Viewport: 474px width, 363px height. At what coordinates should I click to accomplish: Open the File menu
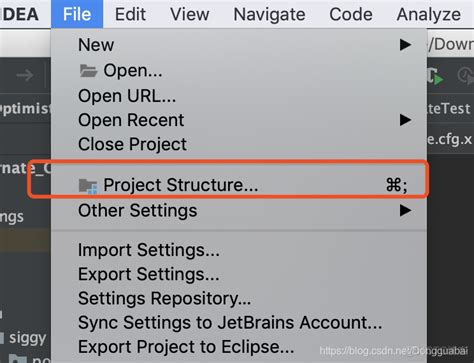point(77,14)
